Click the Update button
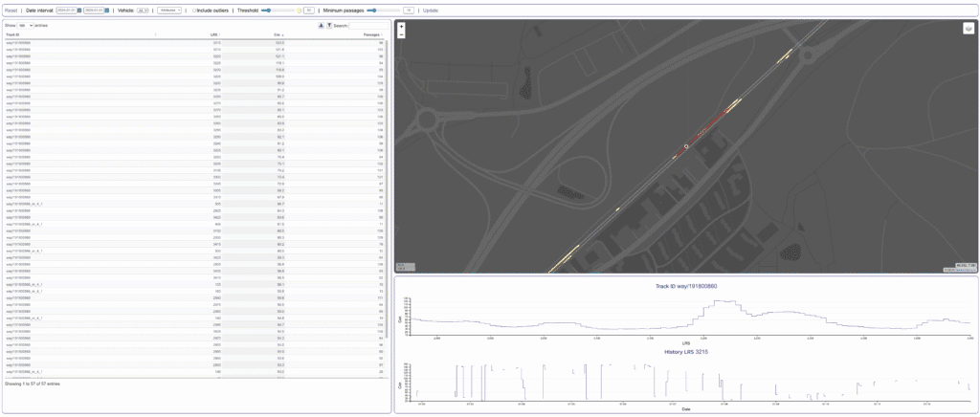Screen dimensions: 980x417 [x=430, y=10]
